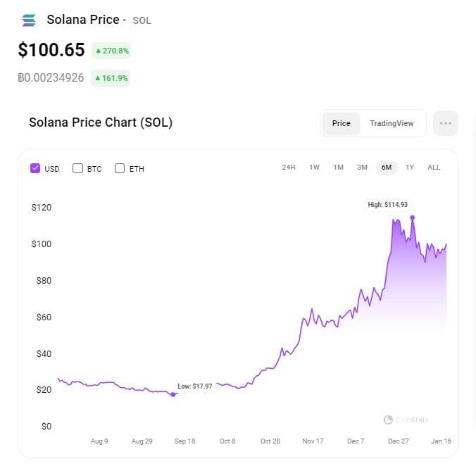The image size is (476, 466).
Task: Switch to the TradingView tab
Action: click(x=392, y=123)
